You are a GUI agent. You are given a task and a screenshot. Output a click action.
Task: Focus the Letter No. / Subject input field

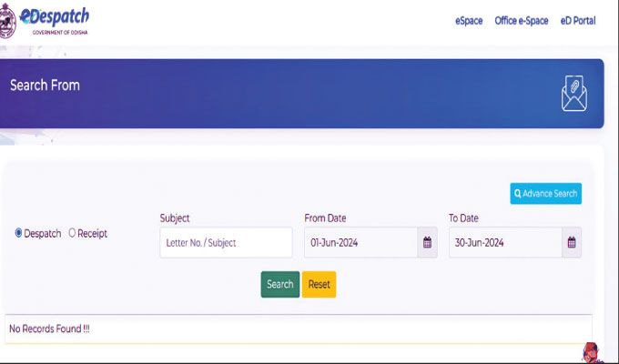coord(226,243)
